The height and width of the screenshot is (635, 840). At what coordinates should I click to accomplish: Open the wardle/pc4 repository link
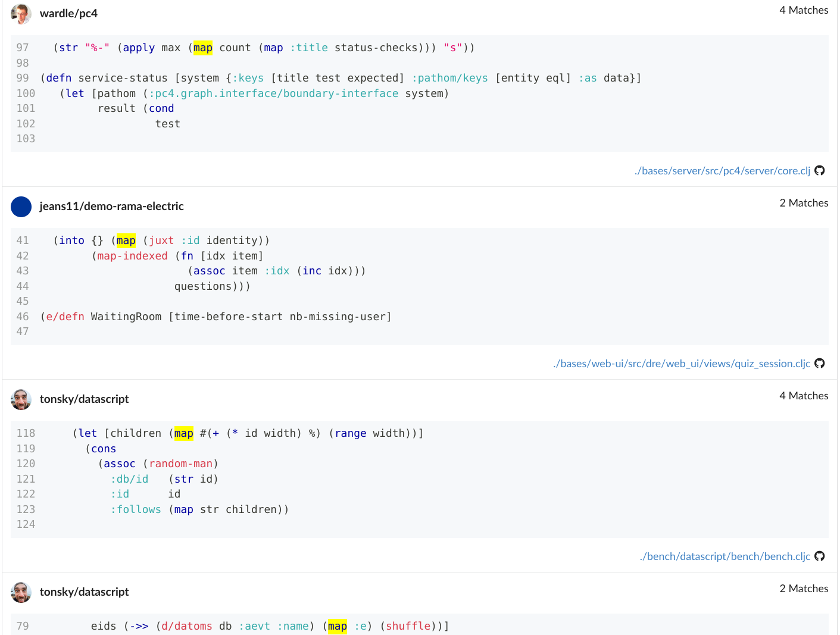coord(69,13)
